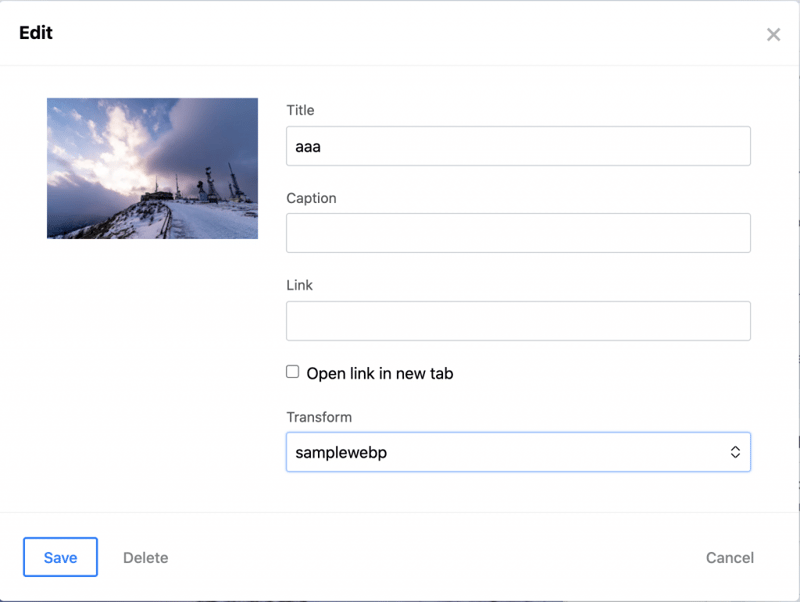Close the Edit dialog with the X icon
The width and height of the screenshot is (800, 602).
(773, 35)
